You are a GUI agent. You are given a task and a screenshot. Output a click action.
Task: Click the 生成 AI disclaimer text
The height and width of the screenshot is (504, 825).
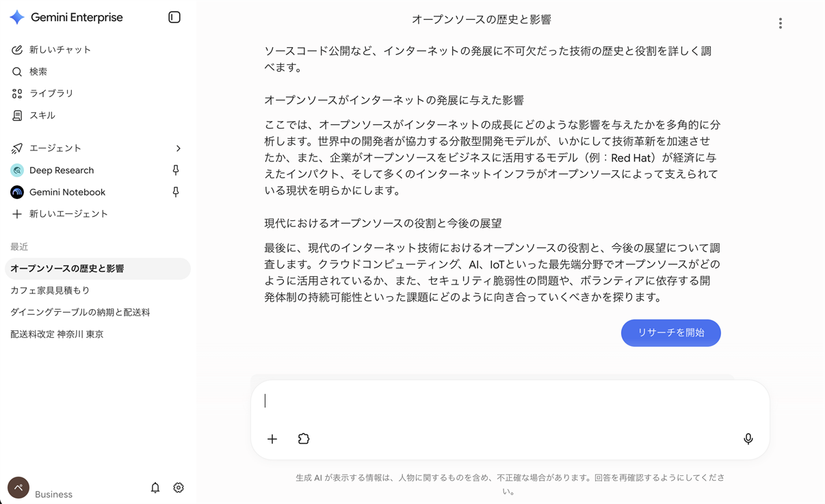coord(510,484)
